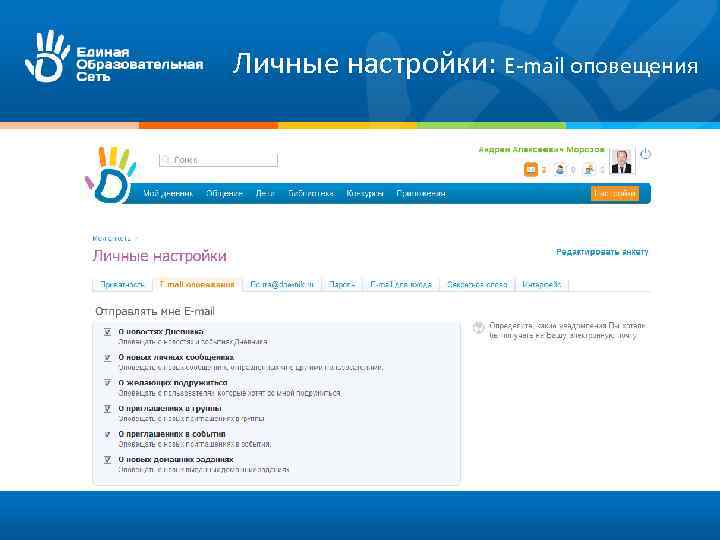Toggle the О приглашениях в группы checkbox
Viewport: 720px width, 540px height.
pyautogui.click(x=107, y=409)
